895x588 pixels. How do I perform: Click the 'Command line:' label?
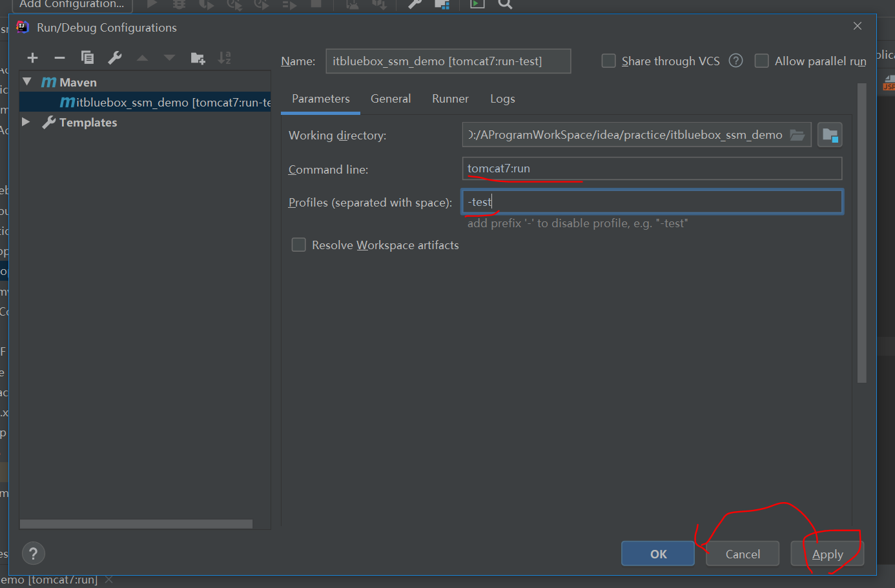click(328, 169)
